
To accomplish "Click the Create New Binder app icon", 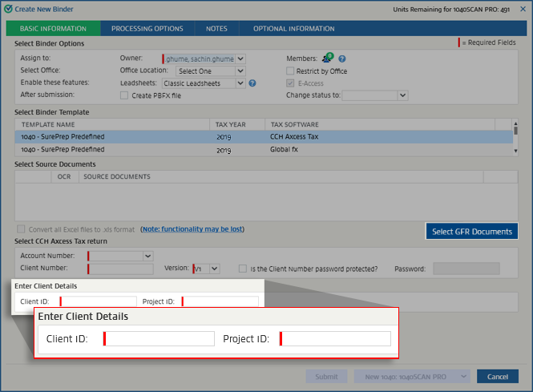I will point(8,9).
